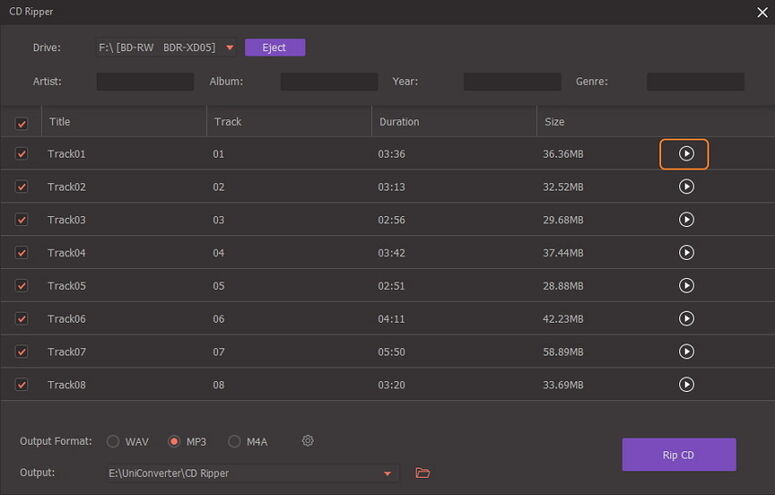Play preview of Track03
Image resolution: width=775 pixels, height=495 pixels.
coord(686,220)
